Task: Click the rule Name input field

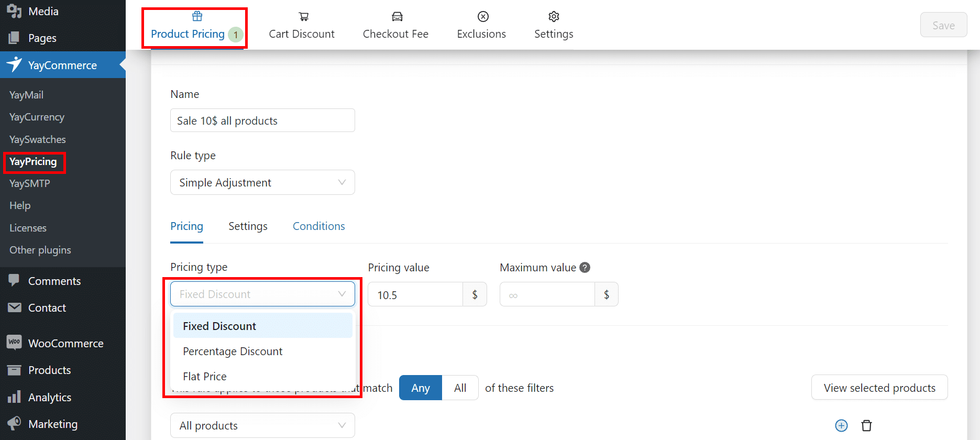Action: point(262,120)
